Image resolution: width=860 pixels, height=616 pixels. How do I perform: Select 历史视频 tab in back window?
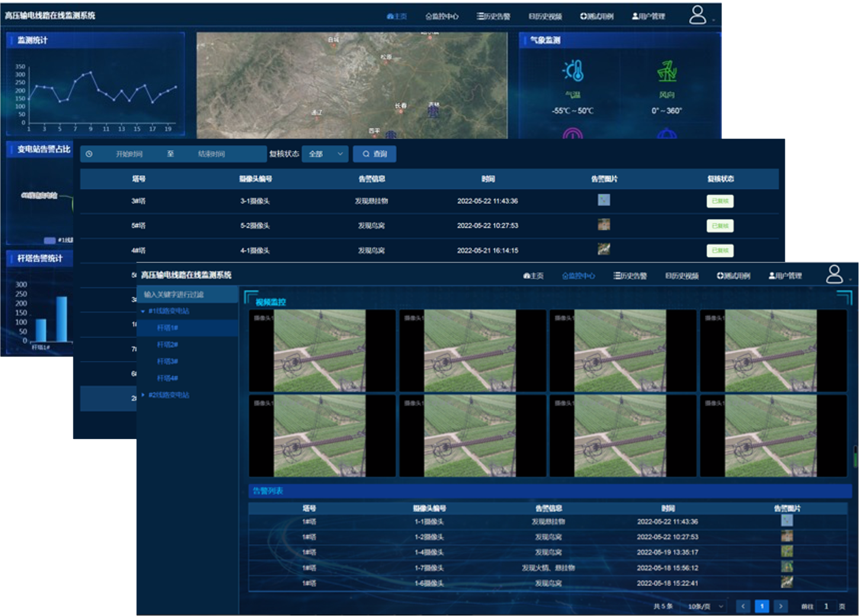[x=545, y=17]
